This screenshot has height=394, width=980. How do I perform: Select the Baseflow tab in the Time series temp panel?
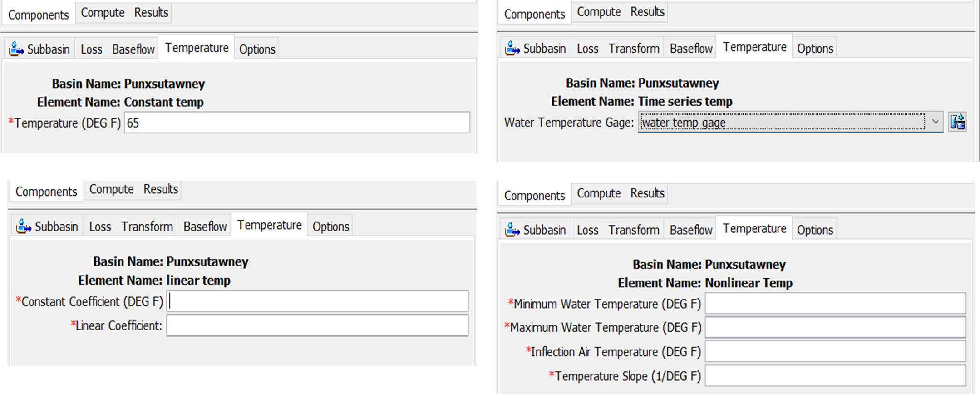coord(690,48)
